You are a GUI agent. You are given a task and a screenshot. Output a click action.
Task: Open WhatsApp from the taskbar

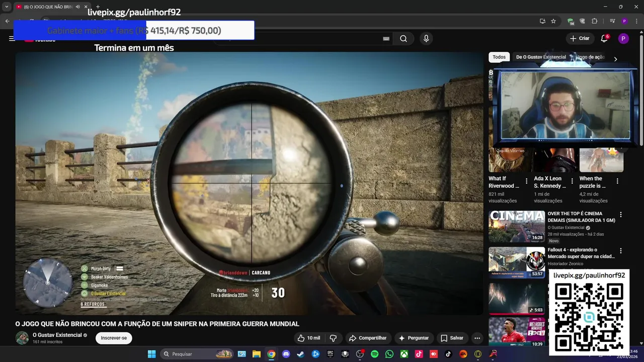389,354
